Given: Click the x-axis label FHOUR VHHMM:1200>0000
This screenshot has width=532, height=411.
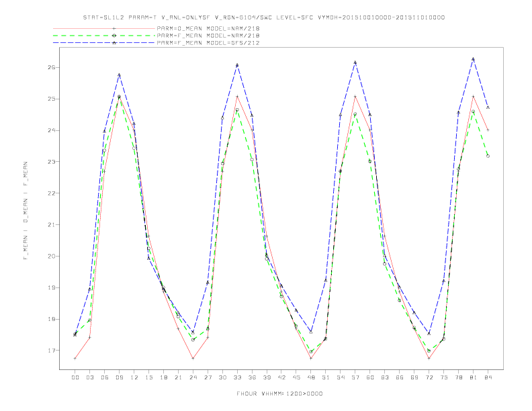Looking at the screenshot, I should tap(279, 394).
